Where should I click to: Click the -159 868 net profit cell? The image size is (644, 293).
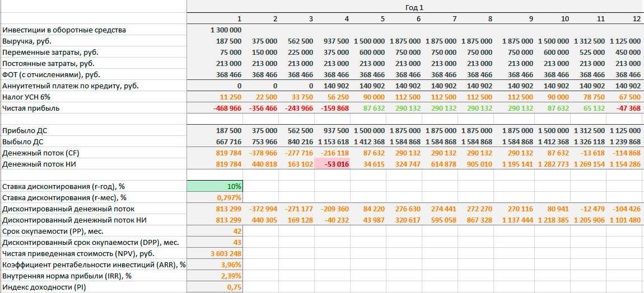pos(332,108)
